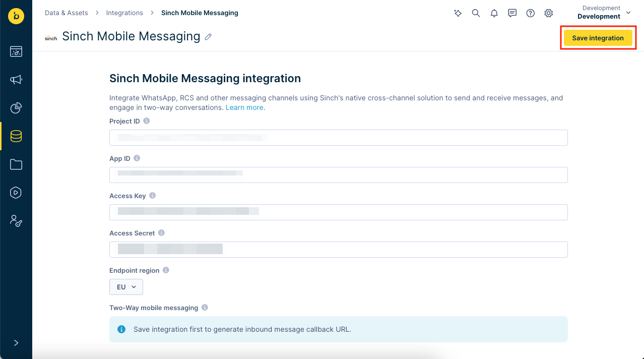Screen dimensions: 644x359
Task: Open the Development project switcher
Action: tap(604, 13)
